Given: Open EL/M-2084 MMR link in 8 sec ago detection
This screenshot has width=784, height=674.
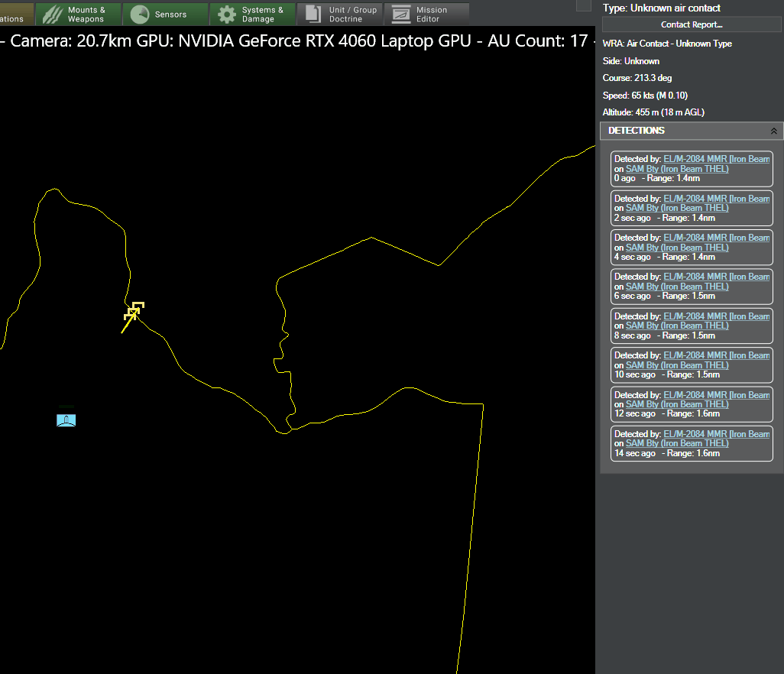Looking at the screenshot, I should [716, 316].
